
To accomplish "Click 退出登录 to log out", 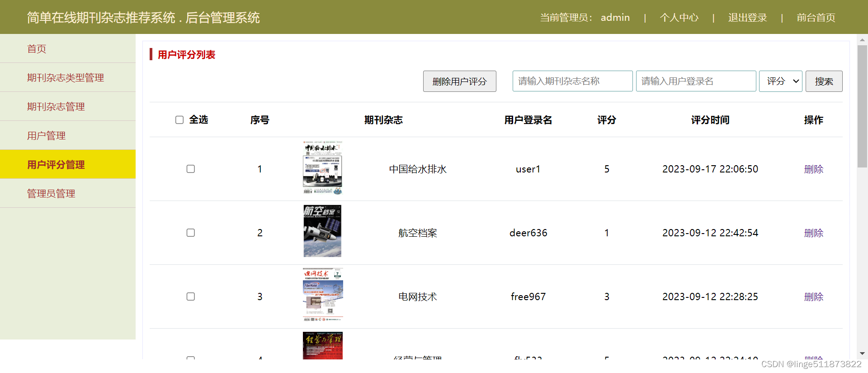I will [x=747, y=18].
